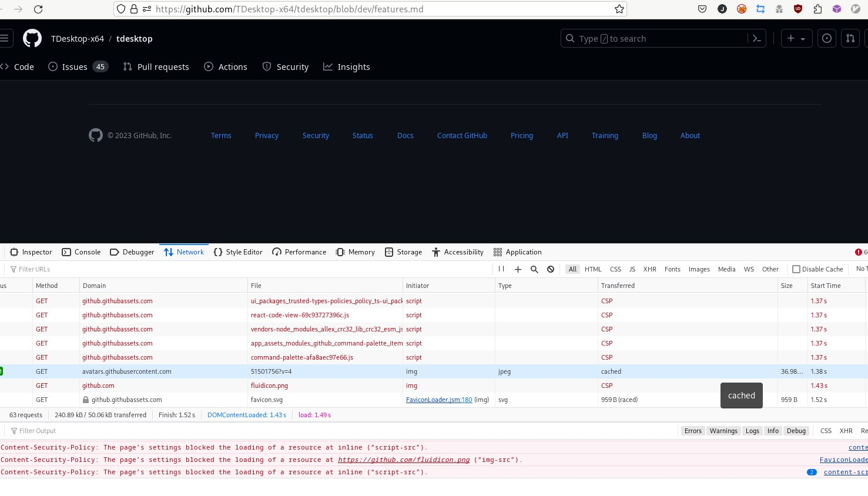Switch to the Pull requests tab

[x=156, y=66]
